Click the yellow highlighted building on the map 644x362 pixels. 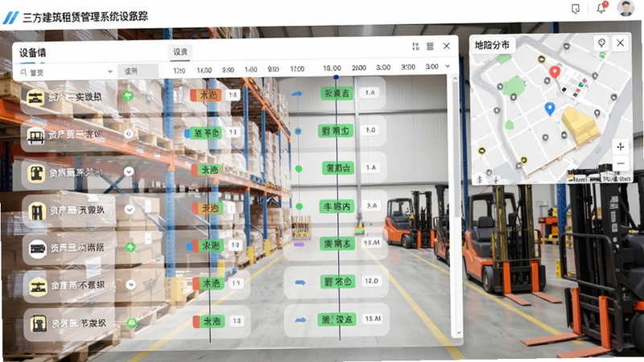(580, 125)
